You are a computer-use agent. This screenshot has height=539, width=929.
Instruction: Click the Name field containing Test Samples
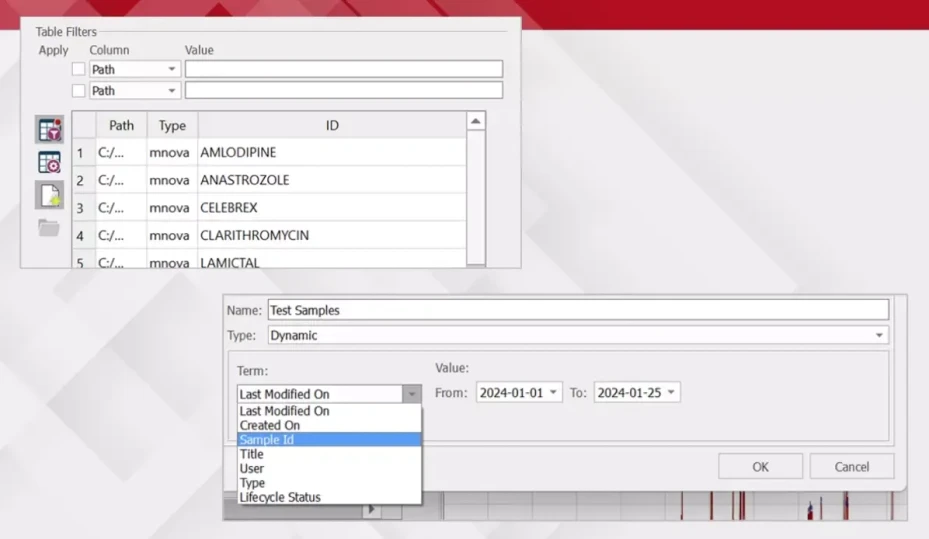pyautogui.click(x=578, y=310)
